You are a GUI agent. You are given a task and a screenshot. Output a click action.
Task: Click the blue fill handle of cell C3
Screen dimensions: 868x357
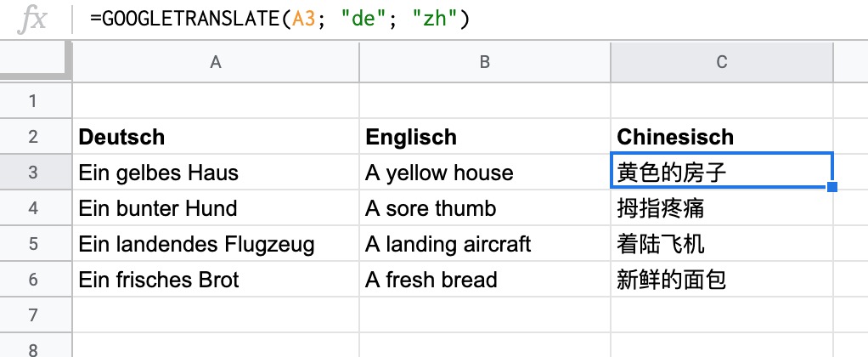[x=832, y=187]
